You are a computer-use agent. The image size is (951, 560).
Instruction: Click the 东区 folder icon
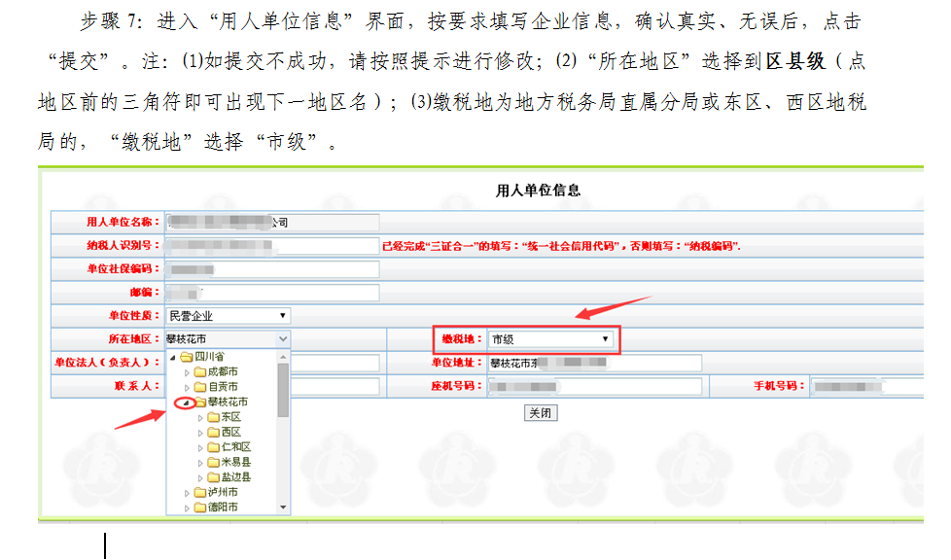pyautogui.click(x=213, y=417)
